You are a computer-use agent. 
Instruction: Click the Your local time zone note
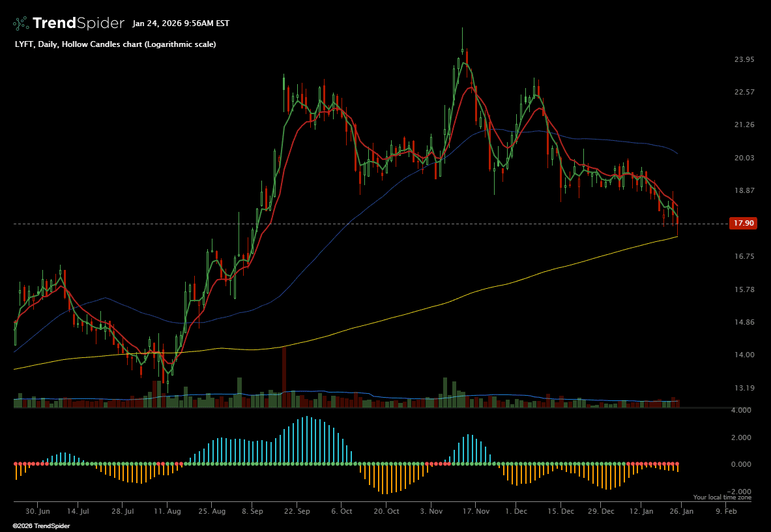click(x=721, y=497)
